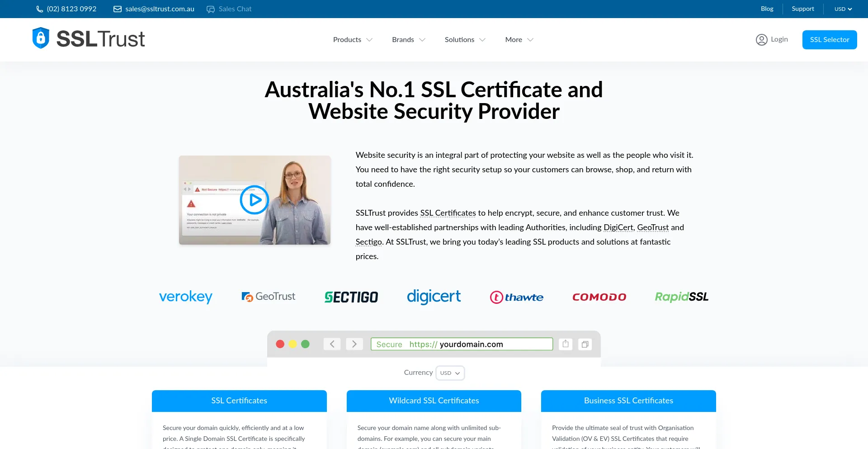Click the red dot in browser mockup
The width and height of the screenshot is (868, 449).
[x=280, y=344]
